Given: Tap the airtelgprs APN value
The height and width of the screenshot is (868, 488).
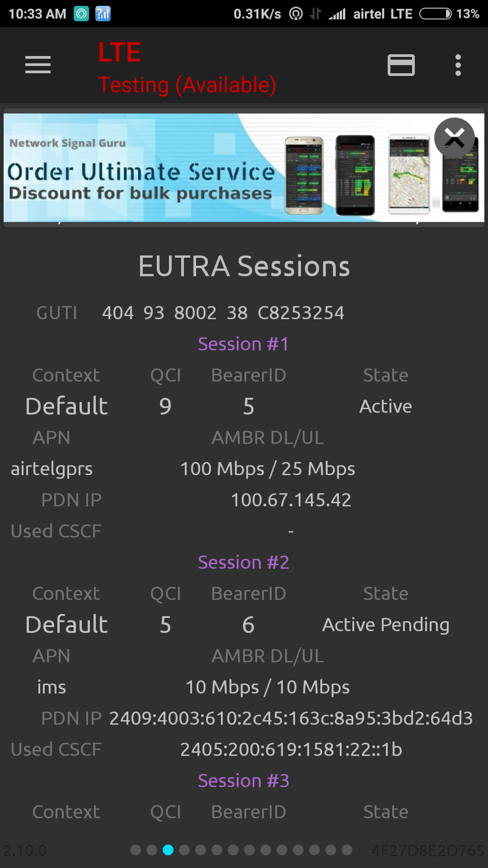Looking at the screenshot, I should click(x=52, y=469).
